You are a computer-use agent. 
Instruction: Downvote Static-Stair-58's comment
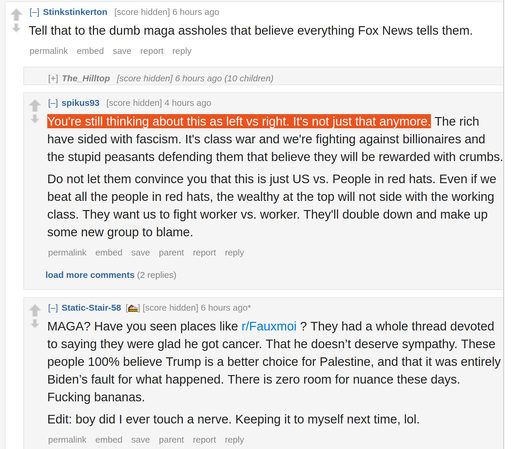(35, 324)
